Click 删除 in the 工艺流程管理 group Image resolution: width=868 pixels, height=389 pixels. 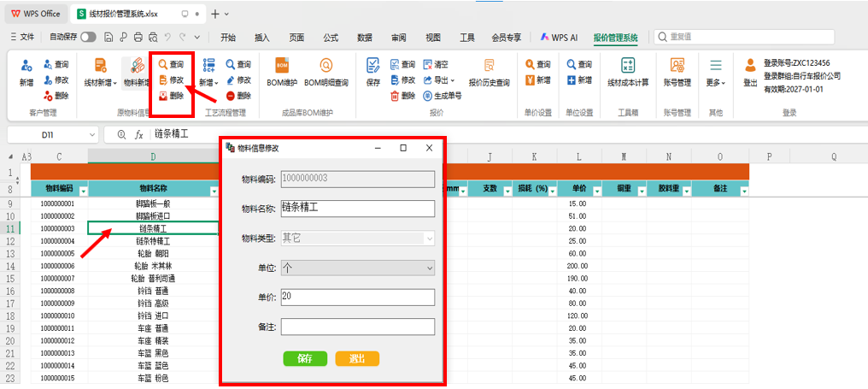(x=238, y=95)
